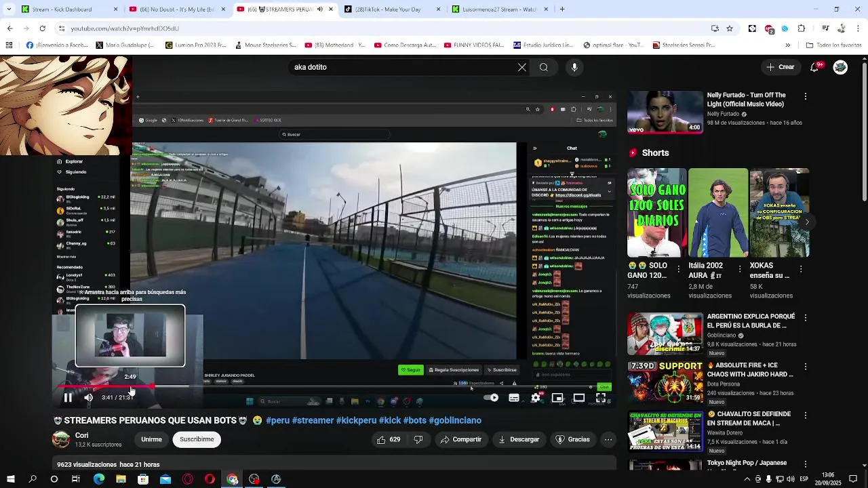Open the Crear menu
868x488 pixels.
(781, 67)
